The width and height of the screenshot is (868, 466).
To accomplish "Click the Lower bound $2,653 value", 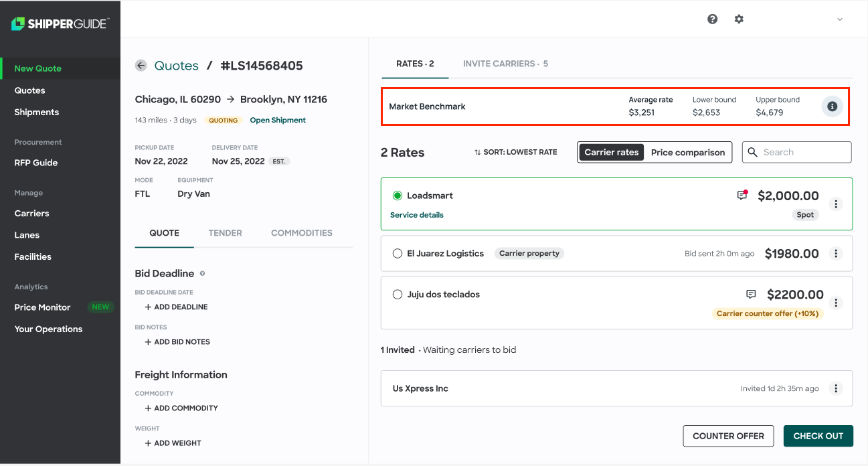I will pos(707,112).
